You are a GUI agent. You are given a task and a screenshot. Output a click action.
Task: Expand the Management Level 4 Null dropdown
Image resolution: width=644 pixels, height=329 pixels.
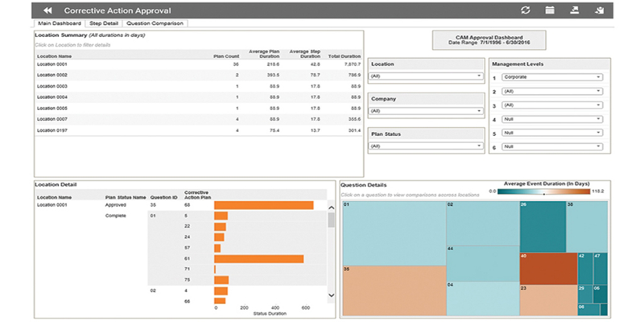tap(551, 119)
